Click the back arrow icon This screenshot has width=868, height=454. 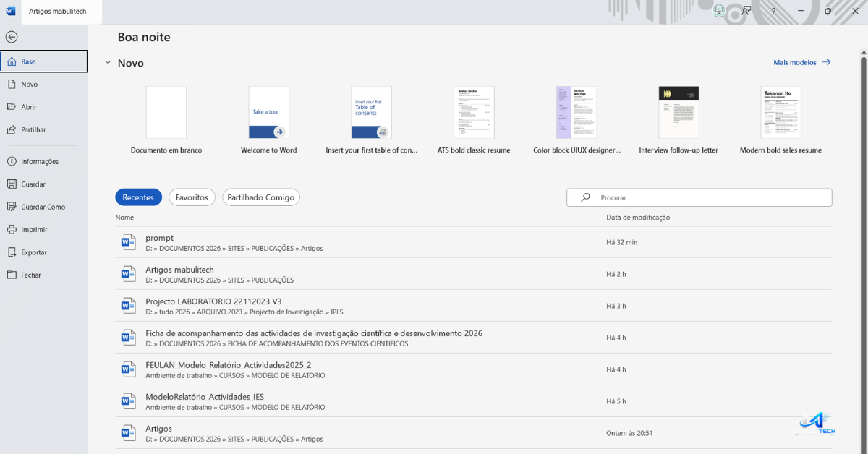12,37
